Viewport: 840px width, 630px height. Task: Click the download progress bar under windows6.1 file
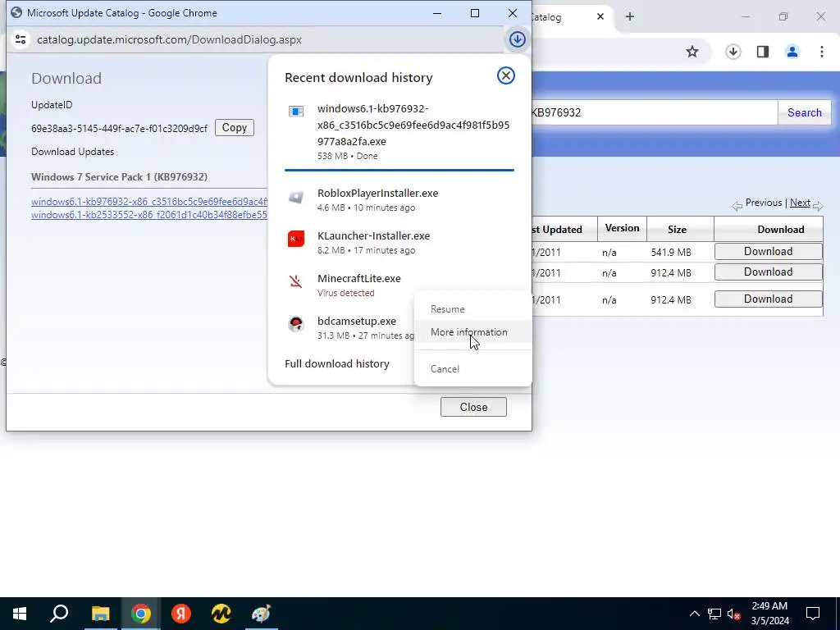(x=399, y=171)
